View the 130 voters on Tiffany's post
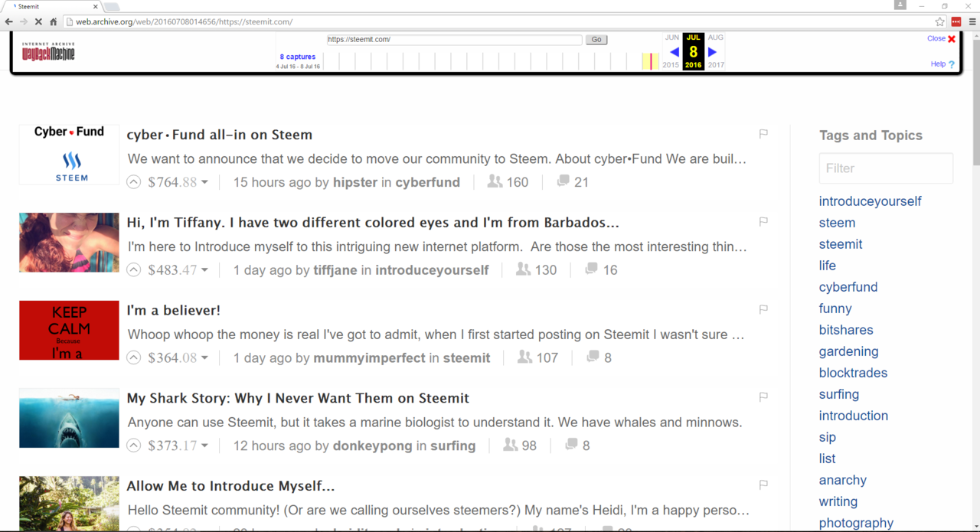 click(536, 269)
